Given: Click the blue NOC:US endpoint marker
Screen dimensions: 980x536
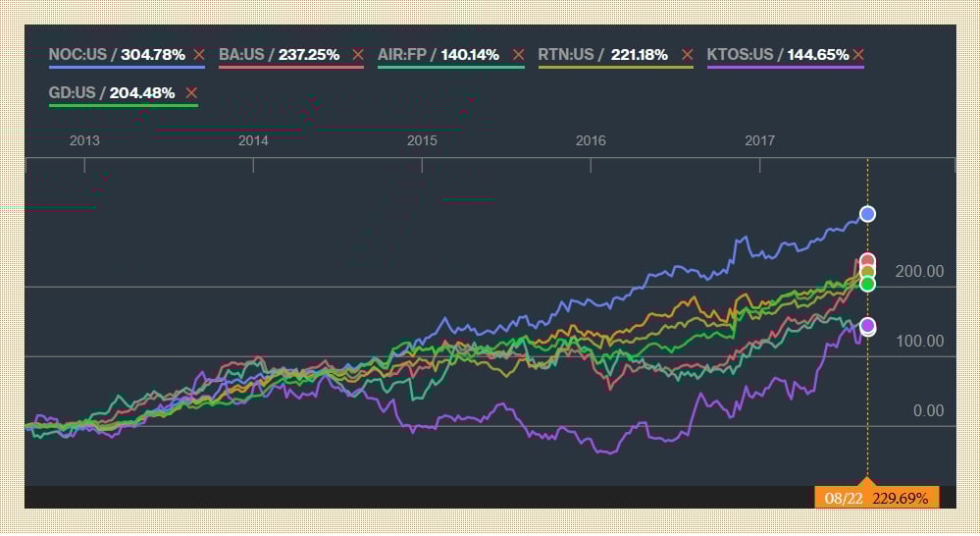Looking at the screenshot, I should 867,215.
